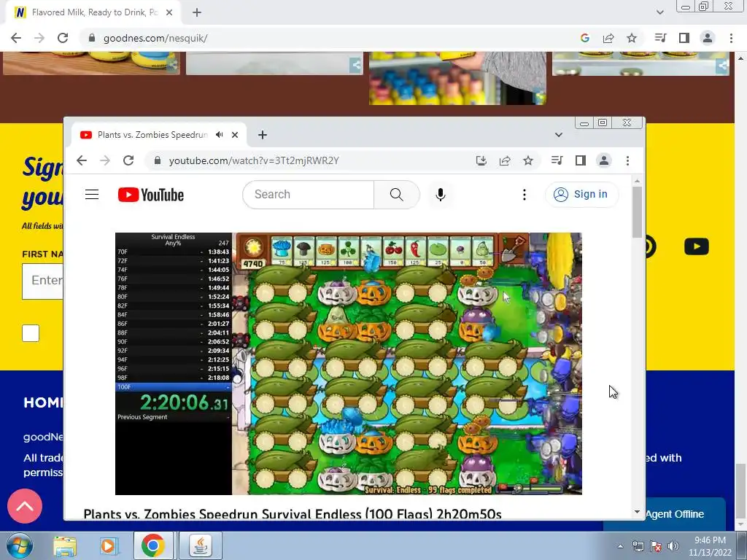Sign in to YouTube
This screenshot has height=560, width=747.
[x=581, y=194]
